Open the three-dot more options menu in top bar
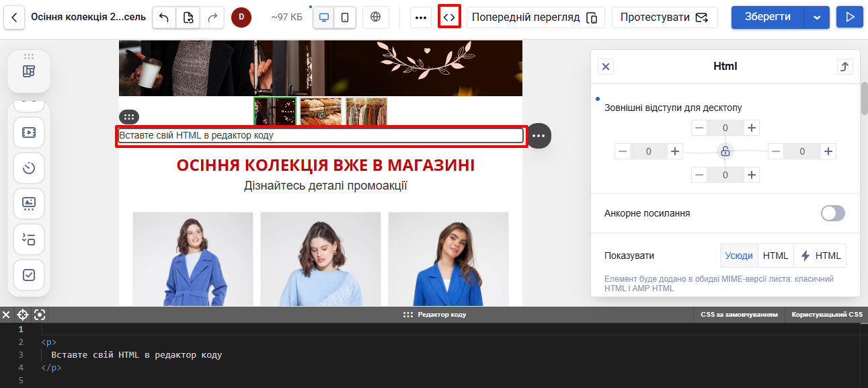 tap(421, 17)
